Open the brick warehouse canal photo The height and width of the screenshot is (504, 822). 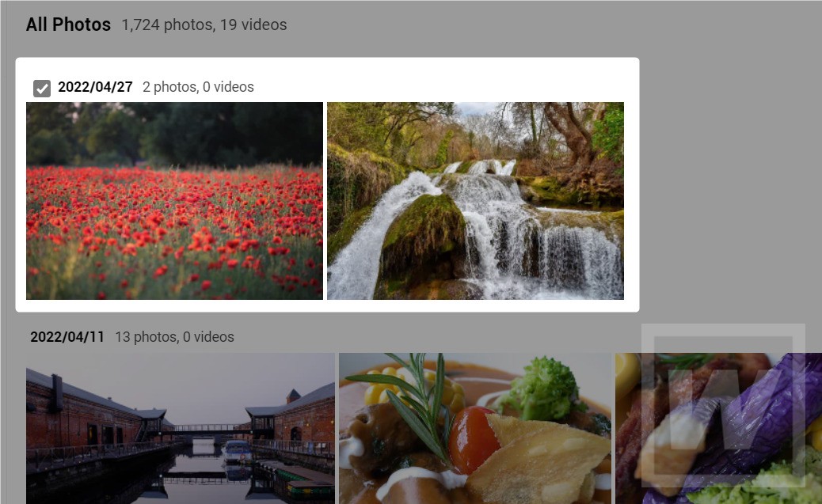tap(181, 429)
